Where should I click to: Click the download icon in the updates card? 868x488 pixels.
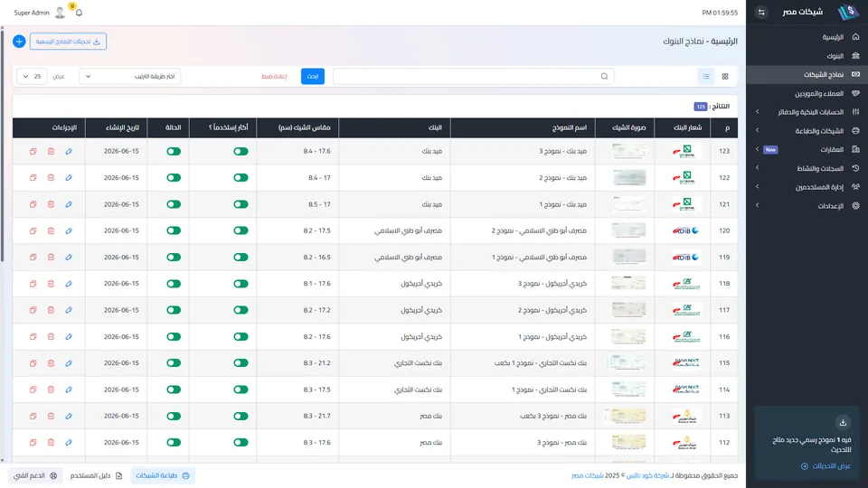tap(843, 423)
